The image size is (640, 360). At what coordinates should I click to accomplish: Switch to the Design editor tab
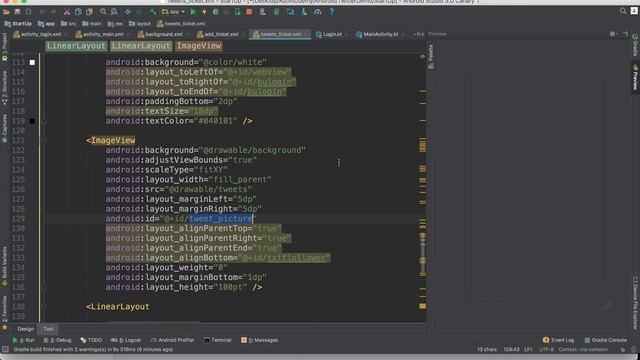tap(25, 329)
